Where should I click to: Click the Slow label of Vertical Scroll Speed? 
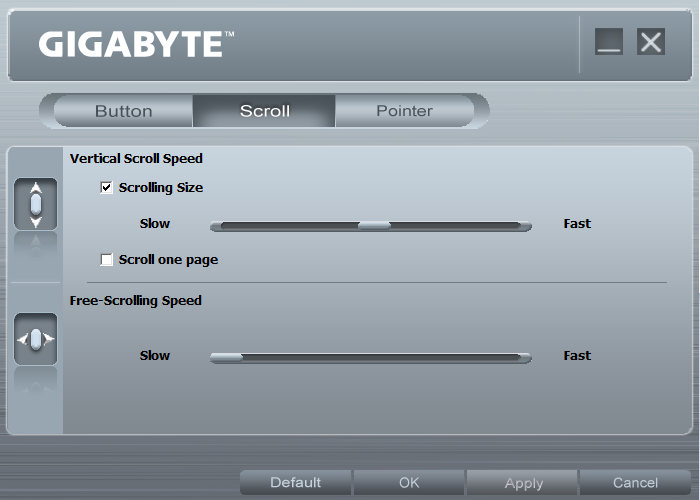coord(155,223)
